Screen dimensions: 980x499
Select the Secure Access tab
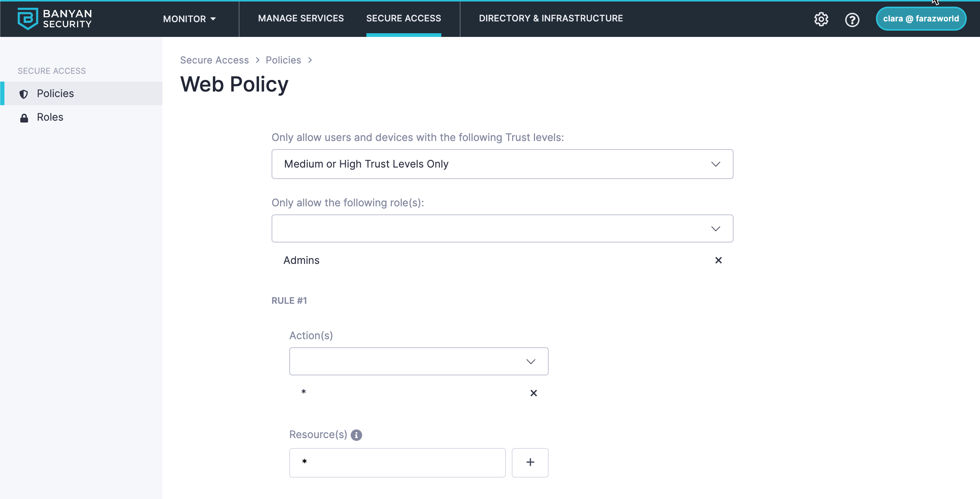tap(403, 18)
